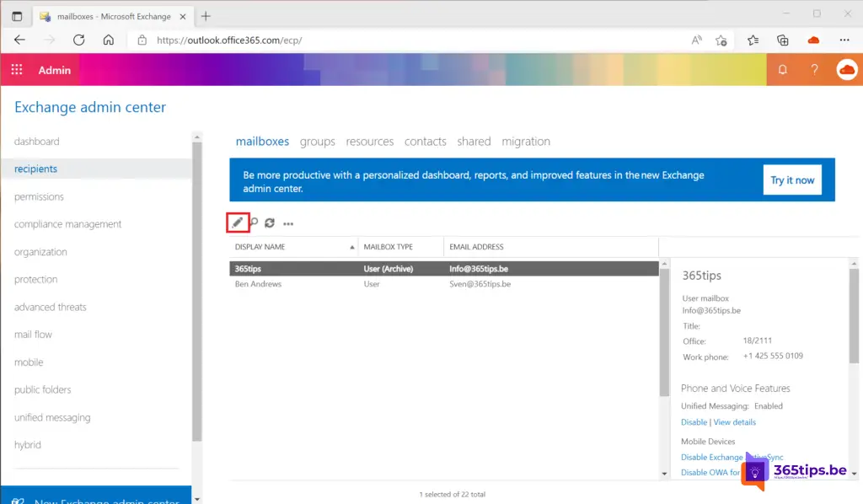Switch to the contacts tab
This screenshot has height=504, width=863.
coord(425,142)
